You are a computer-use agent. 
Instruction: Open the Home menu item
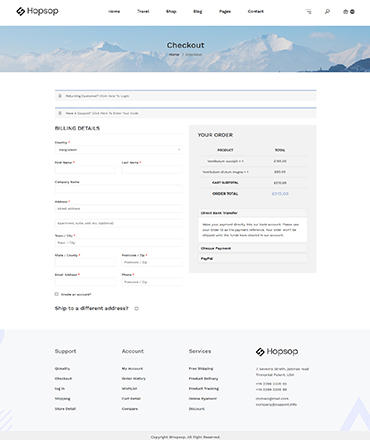point(114,11)
